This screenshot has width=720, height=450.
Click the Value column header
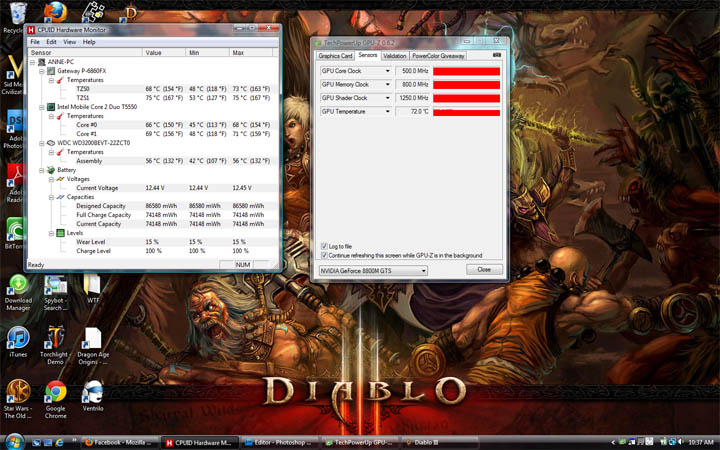pyautogui.click(x=164, y=53)
